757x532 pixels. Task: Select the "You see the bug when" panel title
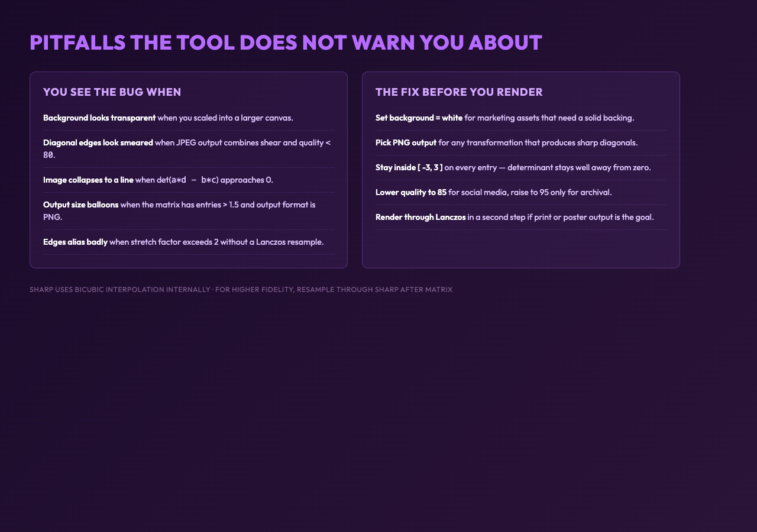coord(112,92)
